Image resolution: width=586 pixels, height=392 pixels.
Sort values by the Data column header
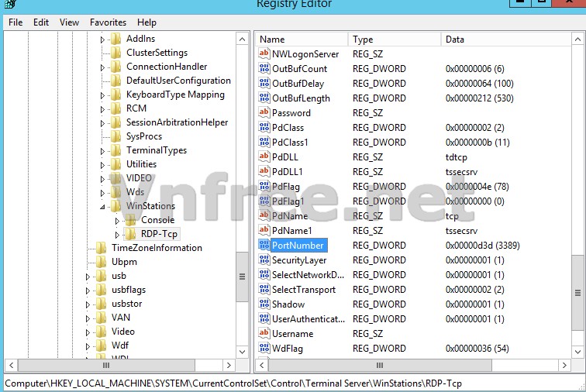pos(506,40)
